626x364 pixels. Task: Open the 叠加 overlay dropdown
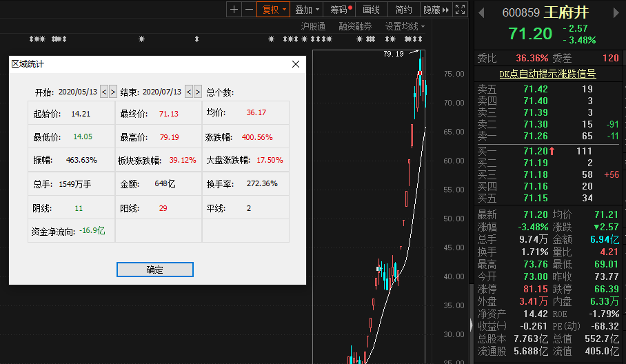(x=307, y=9)
